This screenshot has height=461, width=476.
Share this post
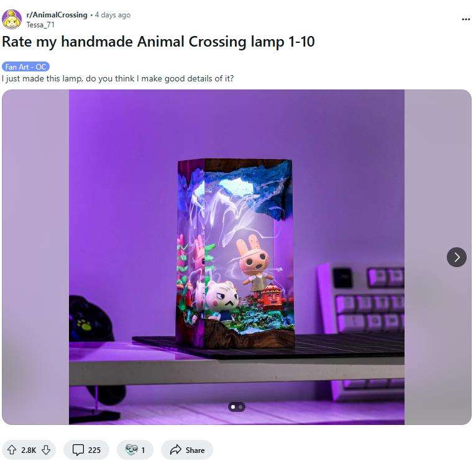click(x=186, y=449)
